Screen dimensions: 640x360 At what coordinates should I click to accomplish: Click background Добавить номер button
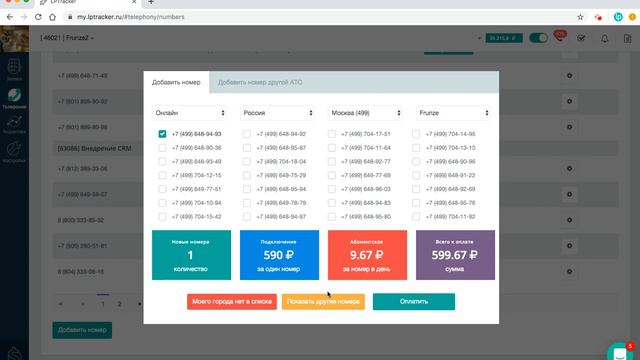(x=82, y=330)
